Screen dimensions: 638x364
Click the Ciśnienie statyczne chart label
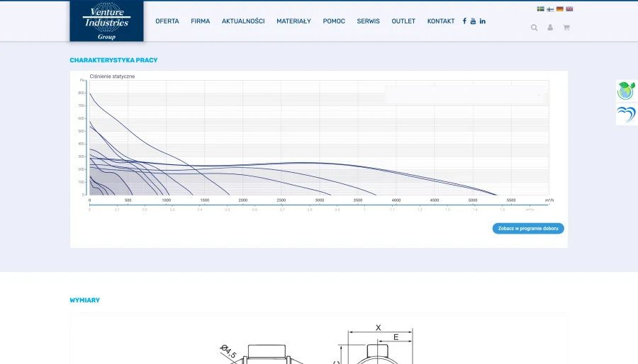click(112, 76)
